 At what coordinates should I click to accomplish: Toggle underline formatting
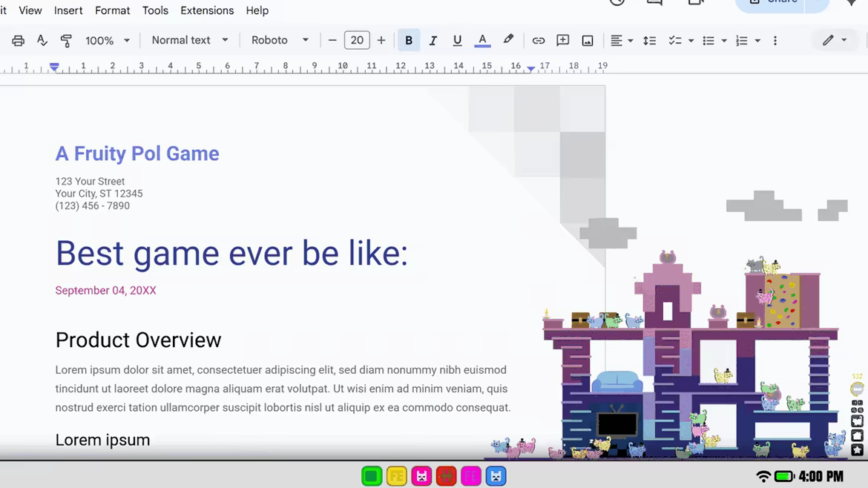point(457,40)
